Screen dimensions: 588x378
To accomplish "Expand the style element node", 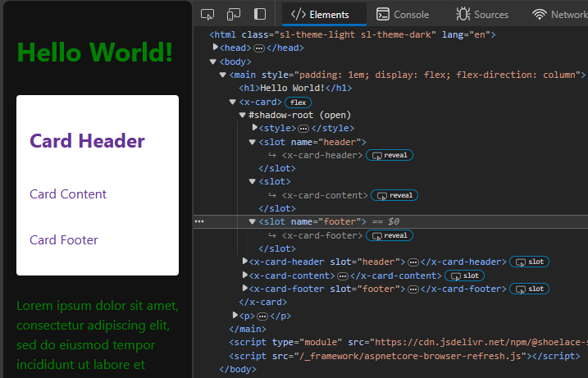I will point(254,127).
